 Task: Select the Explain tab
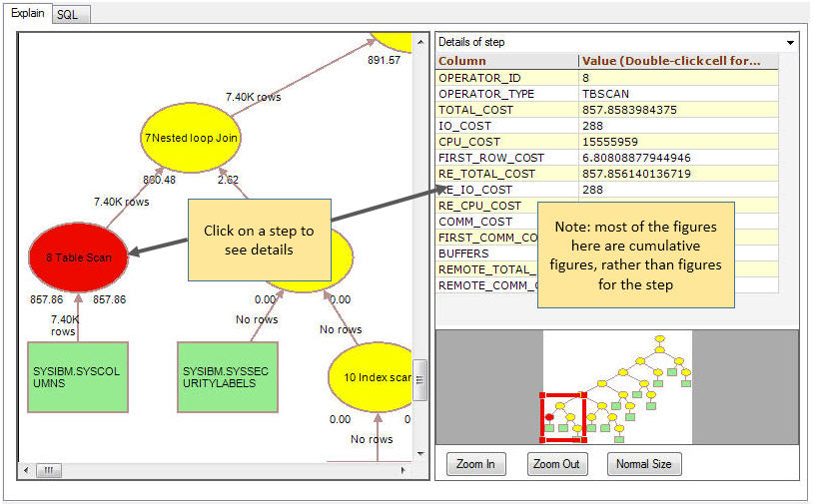28,13
